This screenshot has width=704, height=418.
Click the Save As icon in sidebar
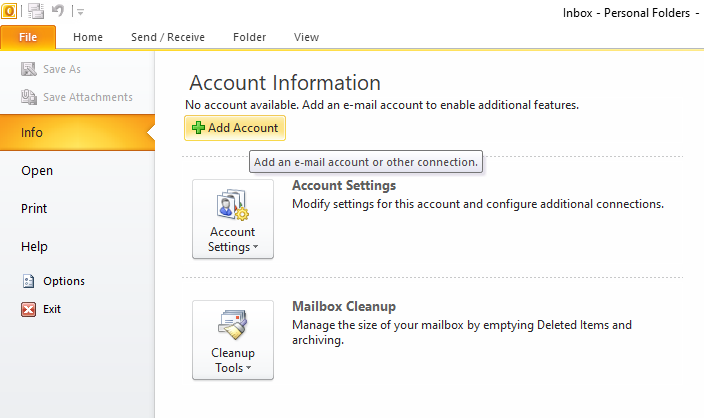29,69
